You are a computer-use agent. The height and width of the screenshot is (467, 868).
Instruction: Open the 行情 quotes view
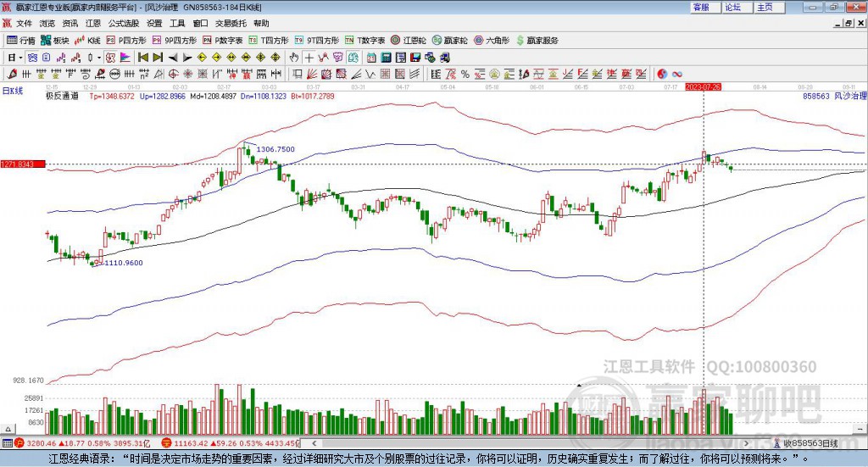point(21,40)
